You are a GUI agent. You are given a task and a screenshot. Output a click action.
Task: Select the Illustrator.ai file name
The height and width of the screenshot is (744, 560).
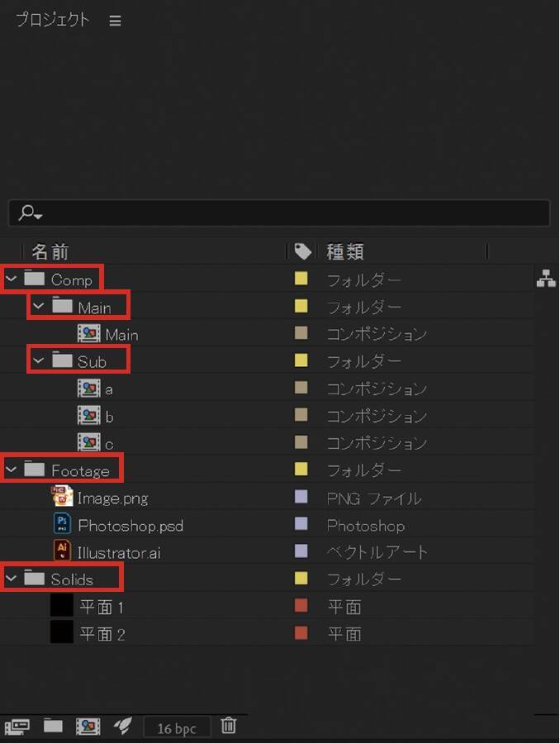(x=119, y=553)
